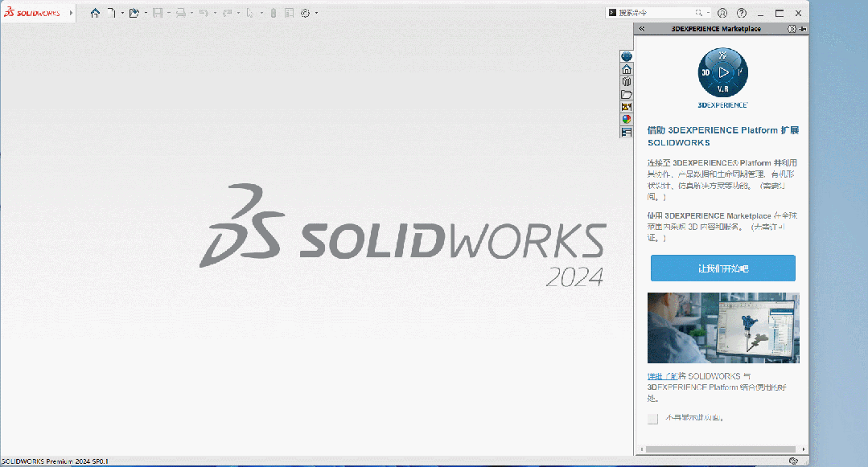Open the Help question mark icon
Screen dimensions: 868x467
click(742, 13)
